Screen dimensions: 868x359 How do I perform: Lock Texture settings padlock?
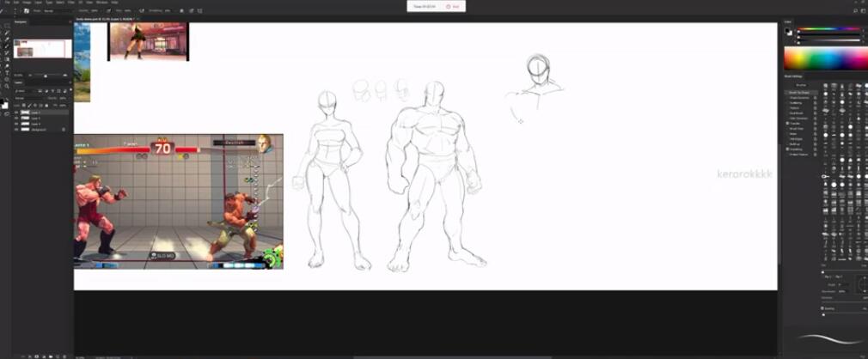click(815, 108)
